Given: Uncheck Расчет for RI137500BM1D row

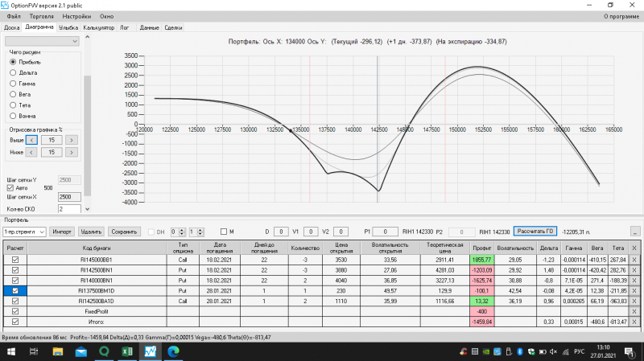Looking at the screenshot, I should (x=15, y=290).
